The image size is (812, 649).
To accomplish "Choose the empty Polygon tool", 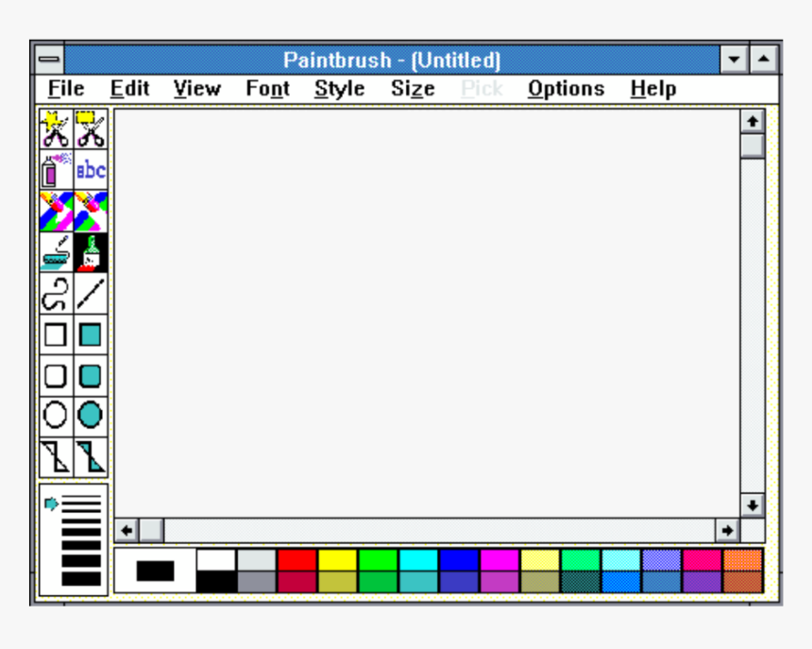I will (56, 457).
